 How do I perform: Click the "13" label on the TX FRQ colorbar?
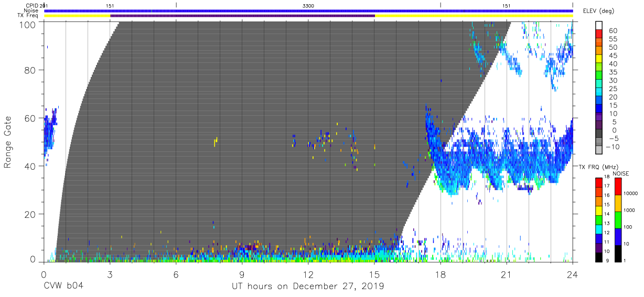click(x=607, y=223)
